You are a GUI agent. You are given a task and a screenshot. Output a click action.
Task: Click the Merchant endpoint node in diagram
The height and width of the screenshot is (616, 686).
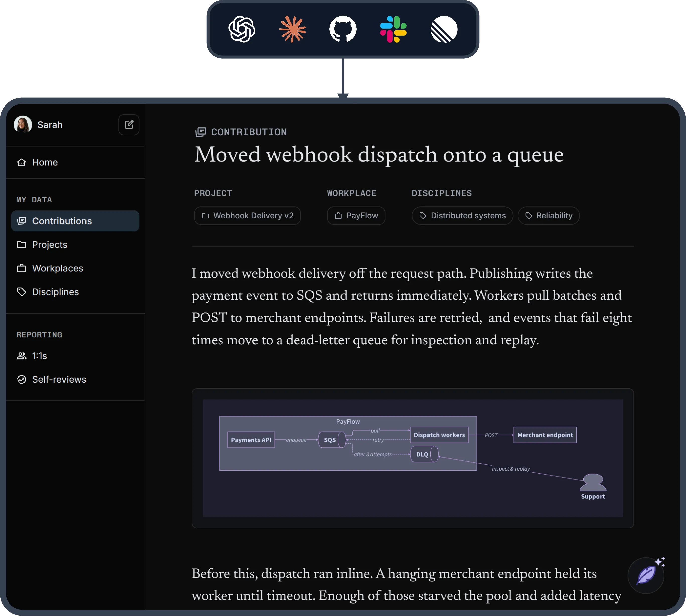(545, 435)
